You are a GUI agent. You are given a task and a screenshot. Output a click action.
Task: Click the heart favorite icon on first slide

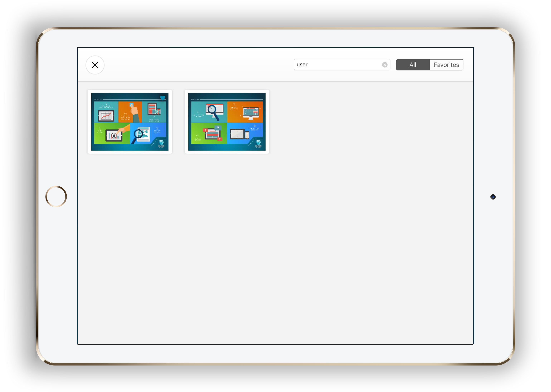pos(163,98)
